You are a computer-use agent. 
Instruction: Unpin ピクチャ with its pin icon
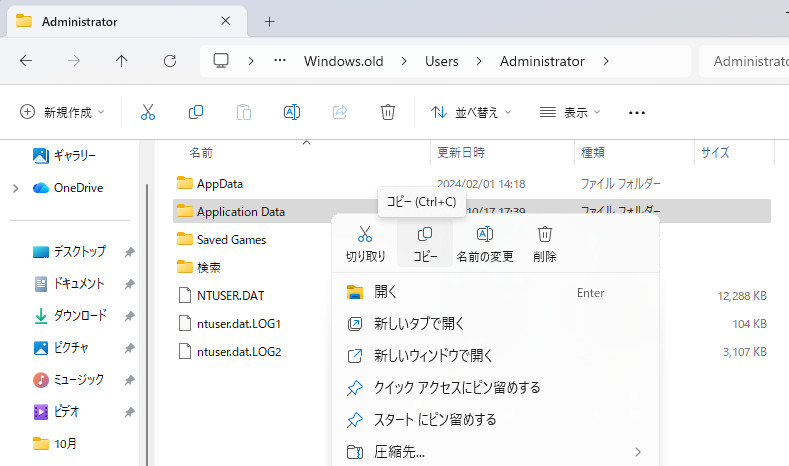129,348
